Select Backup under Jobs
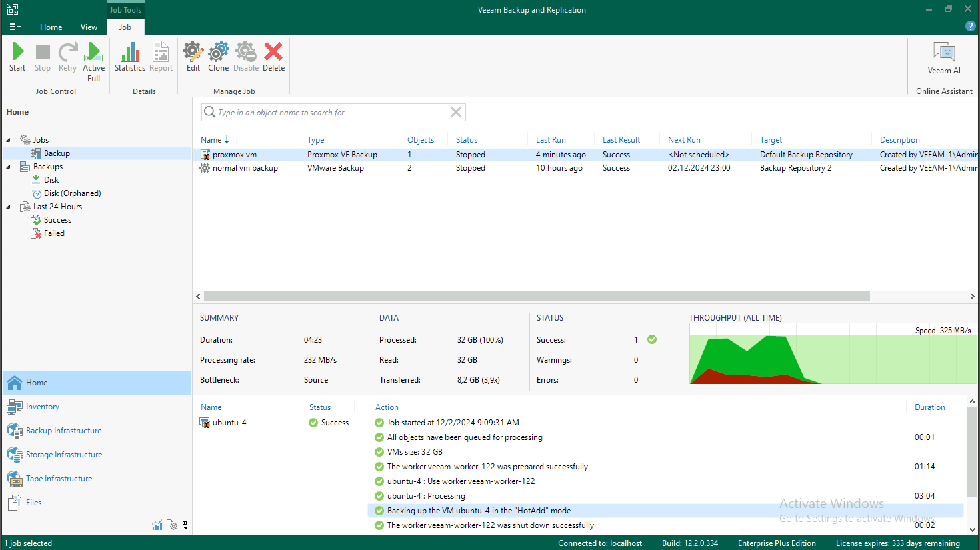 pos(57,153)
